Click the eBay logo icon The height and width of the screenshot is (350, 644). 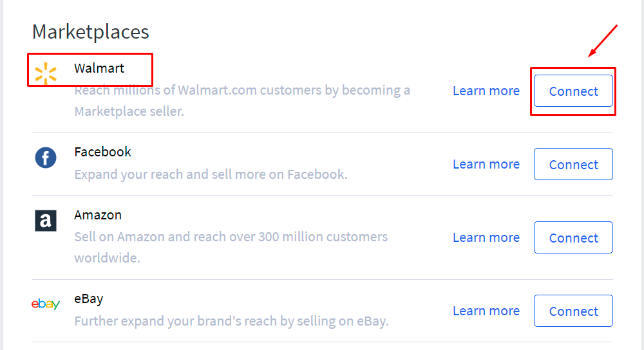click(x=46, y=304)
